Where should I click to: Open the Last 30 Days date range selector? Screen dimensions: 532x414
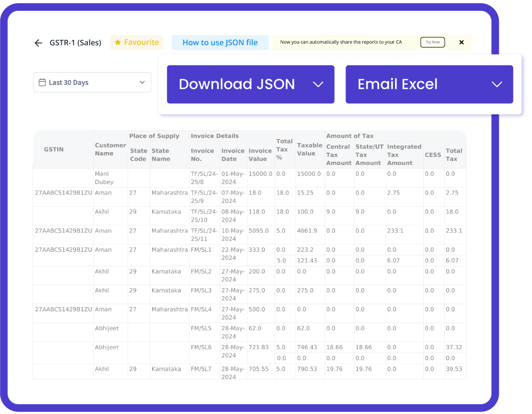[x=92, y=82]
